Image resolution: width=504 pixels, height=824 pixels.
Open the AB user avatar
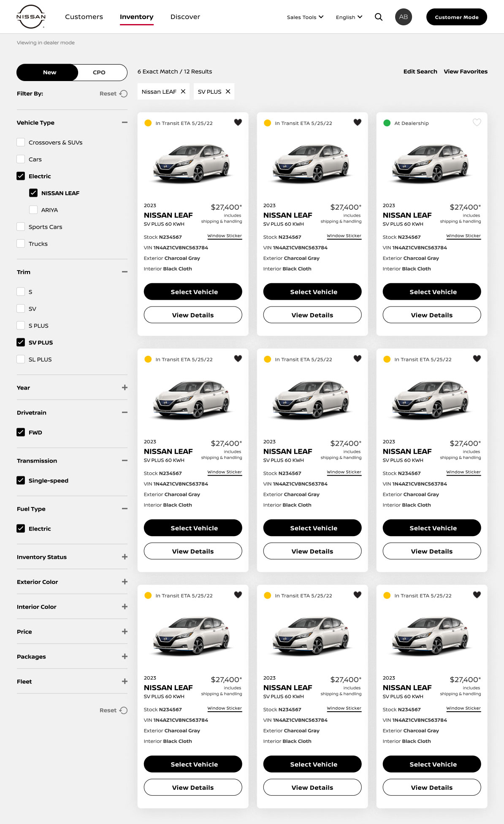(x=404, y=17)
